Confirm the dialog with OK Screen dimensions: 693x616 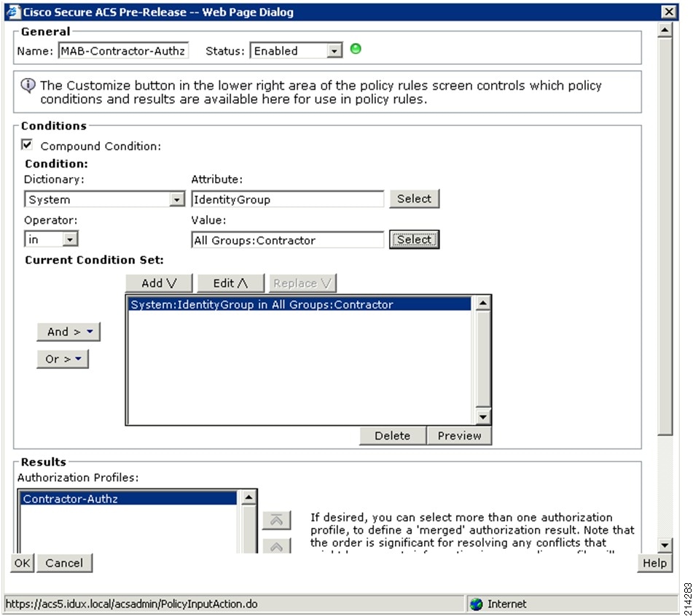22,563
